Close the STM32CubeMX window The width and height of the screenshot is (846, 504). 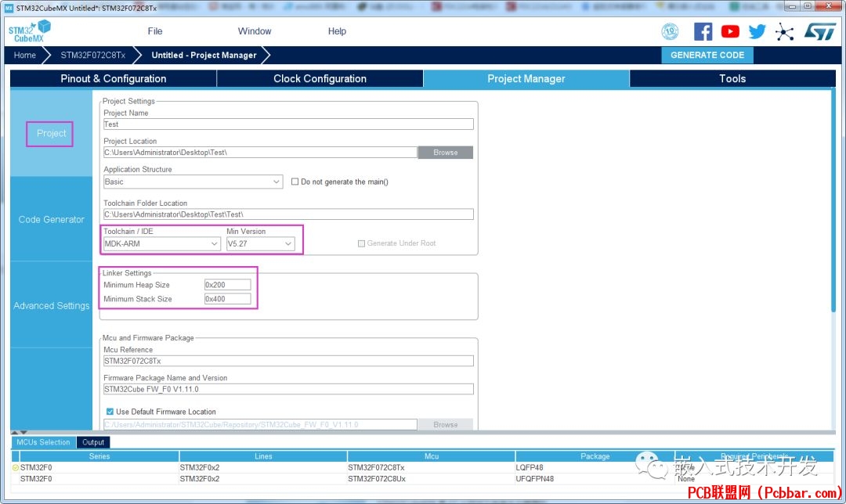tap(829, 6)
